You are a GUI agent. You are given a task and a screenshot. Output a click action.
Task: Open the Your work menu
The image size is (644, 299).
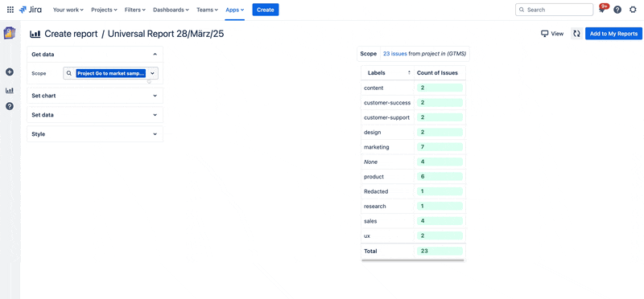tap(68, 10)
